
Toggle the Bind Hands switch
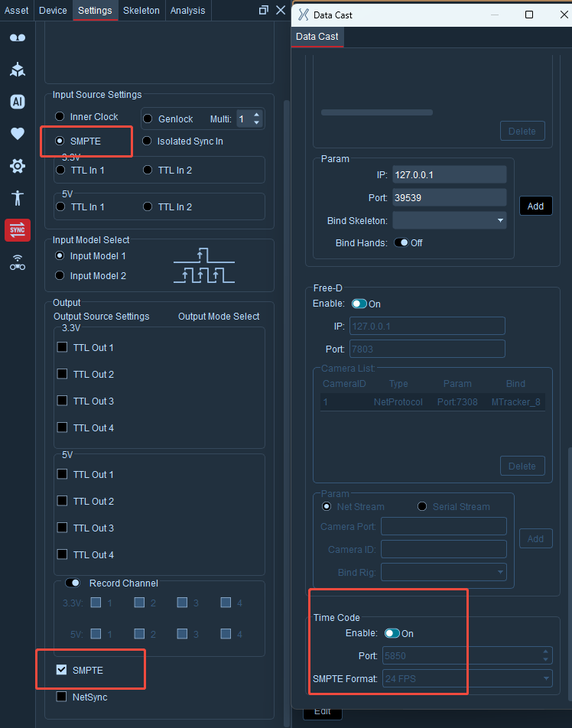[x=401, y=243]
